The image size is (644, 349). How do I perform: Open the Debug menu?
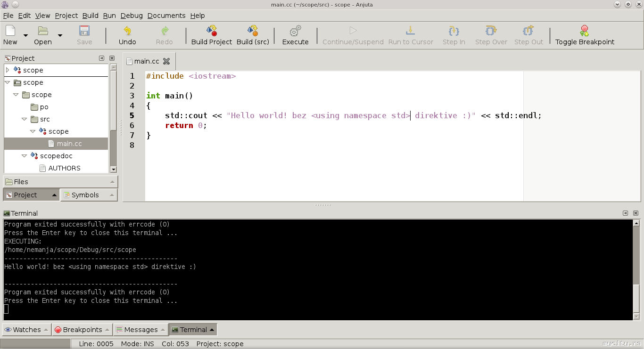[x=132, y=16]
